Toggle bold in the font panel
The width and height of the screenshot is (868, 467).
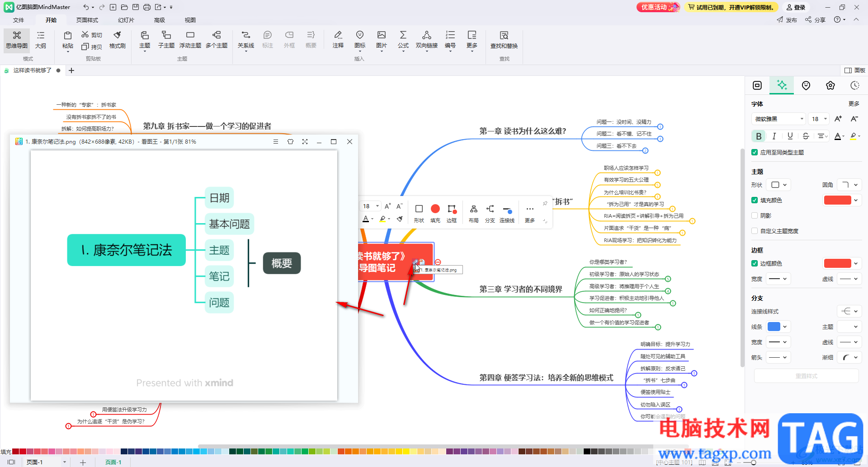(x=759, y=136)
